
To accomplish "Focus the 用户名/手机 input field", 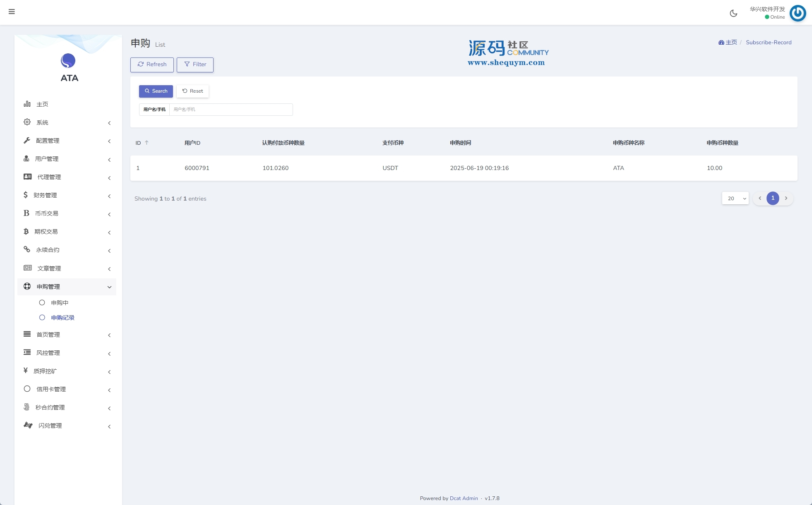I will tap(231, 110).
